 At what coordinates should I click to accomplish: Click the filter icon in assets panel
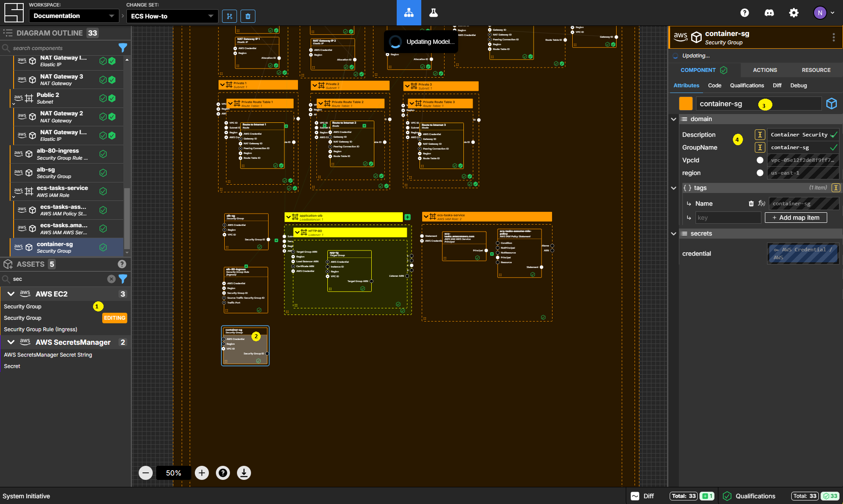122,279
